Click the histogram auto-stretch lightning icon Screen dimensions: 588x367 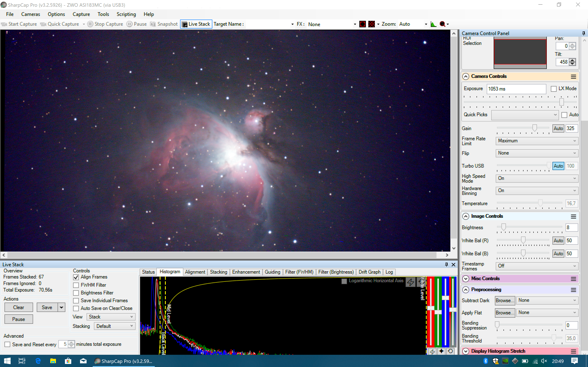[x=411, y=282]
